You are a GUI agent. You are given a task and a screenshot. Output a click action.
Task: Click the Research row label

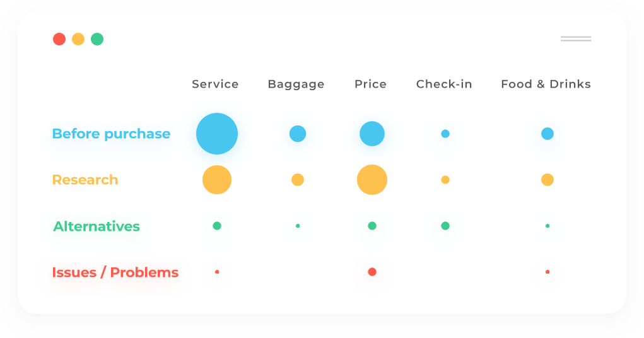(x=85, y=180)
